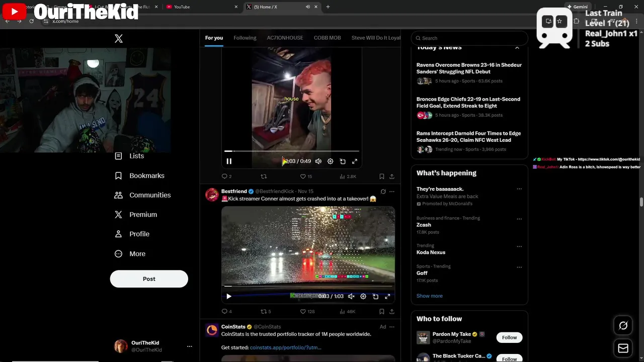Image resolution: width=644 pixels, height=362 pixels.
Task: Seek on the 1:03 video progress bar
Action: (x=308, y=286)
